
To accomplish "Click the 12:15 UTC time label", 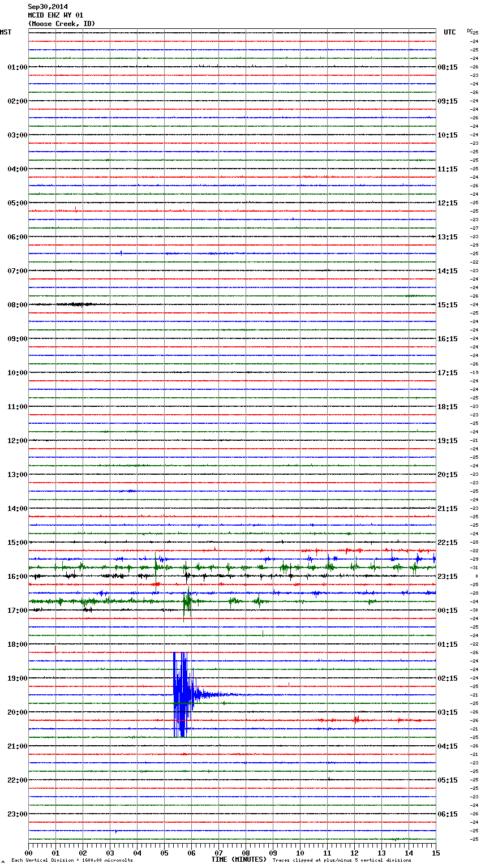I will coord(448,203).
